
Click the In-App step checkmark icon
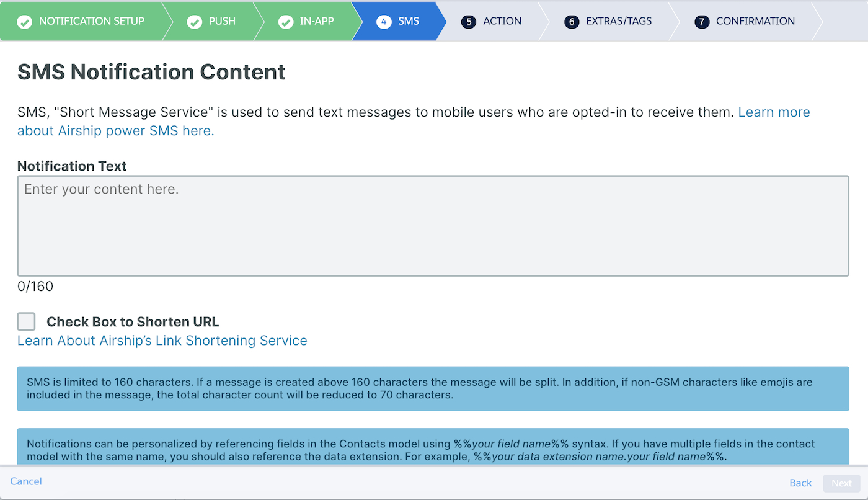coord(286,22)
